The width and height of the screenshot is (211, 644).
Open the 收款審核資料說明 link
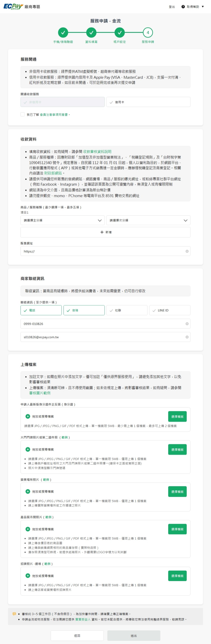point(97,152)
